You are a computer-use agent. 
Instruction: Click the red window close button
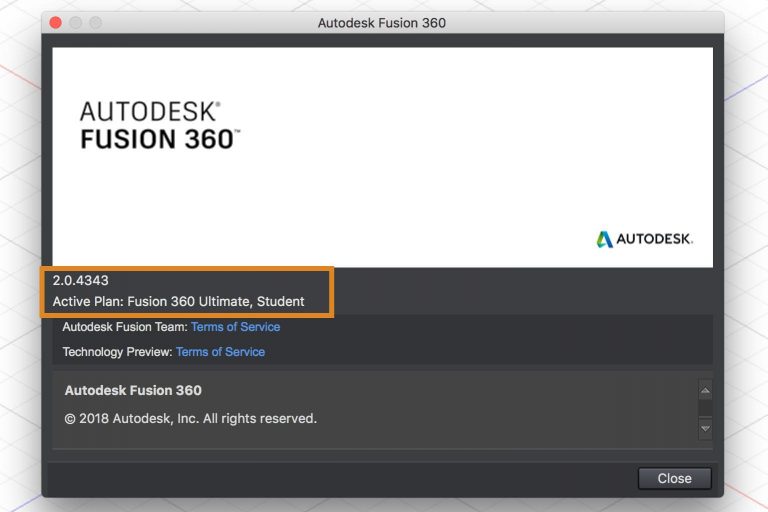point(55,22)
